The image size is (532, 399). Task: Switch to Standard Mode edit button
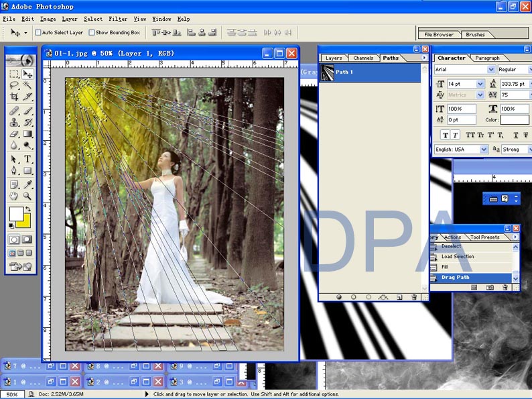[14, 240]
